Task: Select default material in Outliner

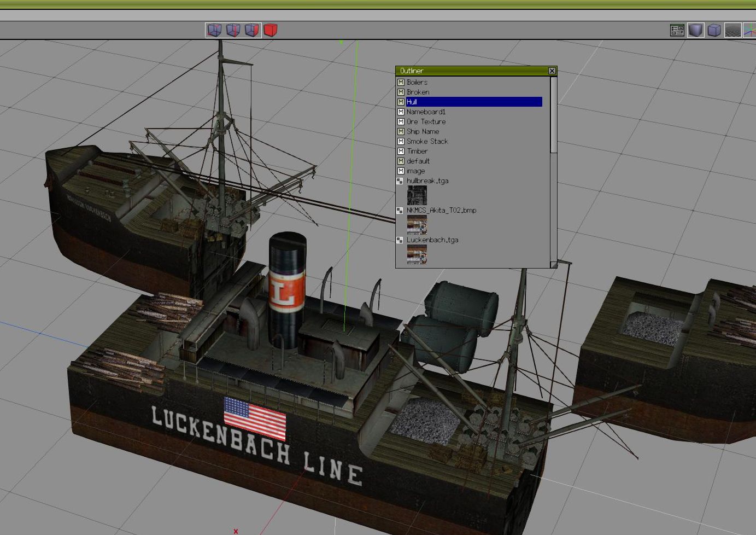Action: click(x=418, y=161)
